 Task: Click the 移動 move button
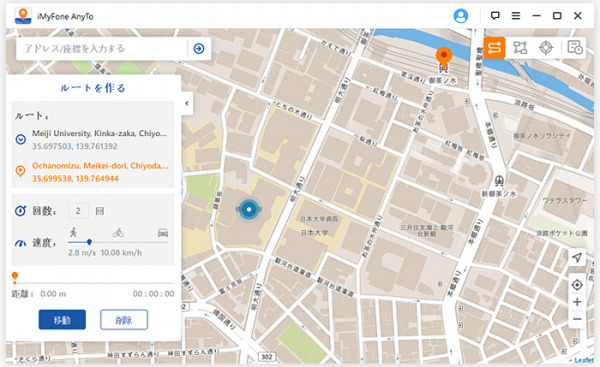pyautogui.click(x=62, y=320)
